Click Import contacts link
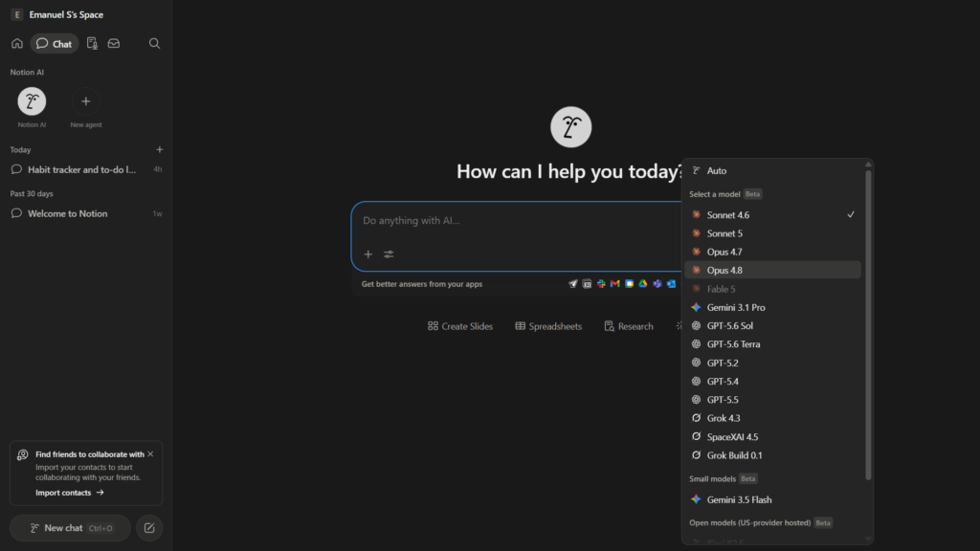Image resolution: width=980 pixels, height=551 pixels. pos(69,493)
